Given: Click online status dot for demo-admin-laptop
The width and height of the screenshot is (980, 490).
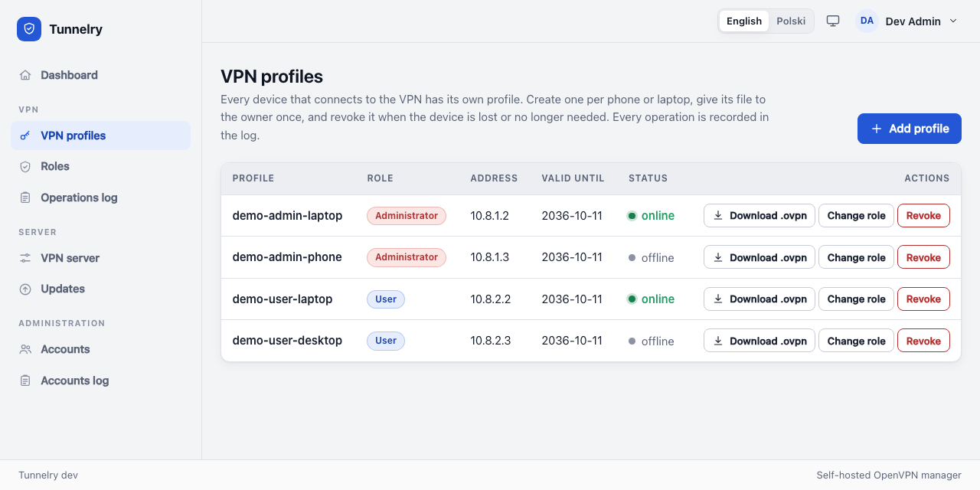Looking at the screenshot, I should [x=632, y=216].
